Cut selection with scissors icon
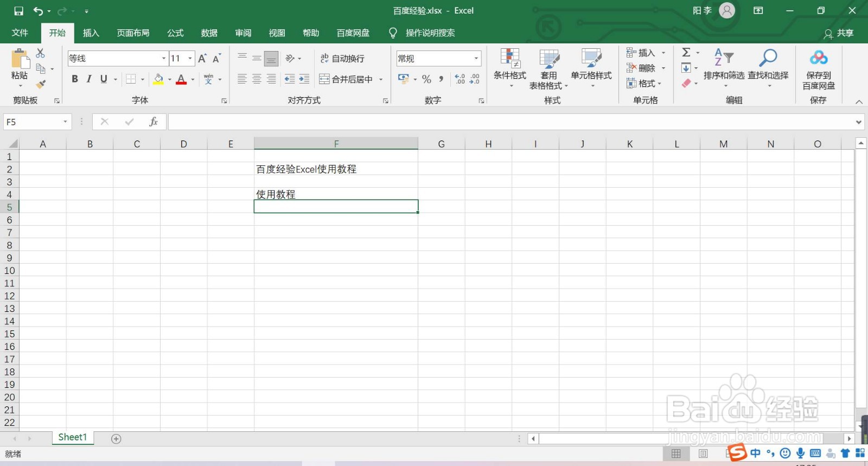The image size is (868, 466). [x=40, y=53]
